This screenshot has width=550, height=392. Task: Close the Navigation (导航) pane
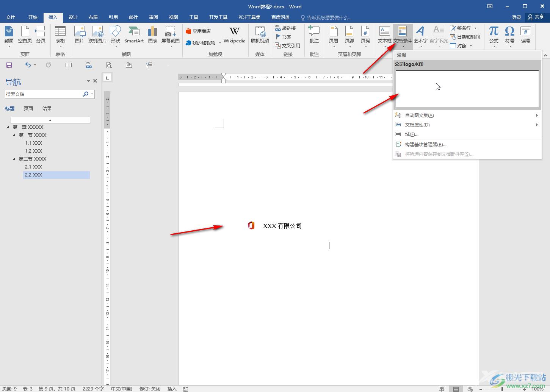click(95, 81)
